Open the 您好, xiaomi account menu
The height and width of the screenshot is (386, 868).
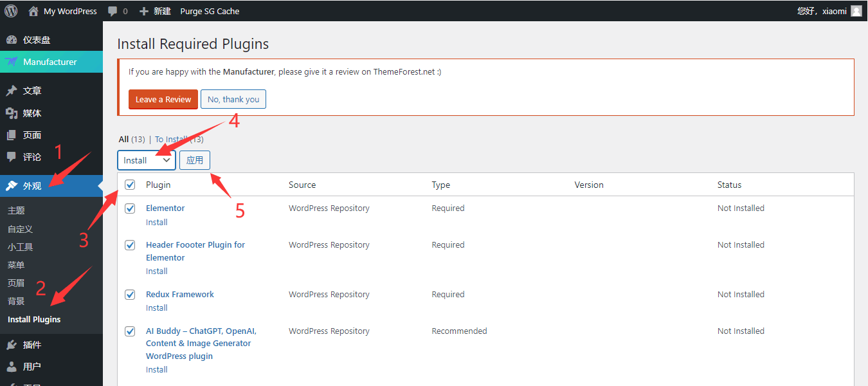(822, 11)
